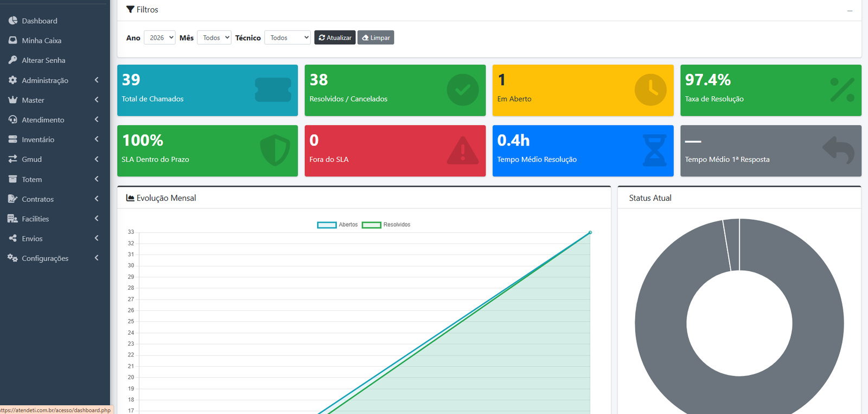This screenshot has width=868, height=414.
Task: Click the 0.4h average resolution value
Action: click(513, 140)
